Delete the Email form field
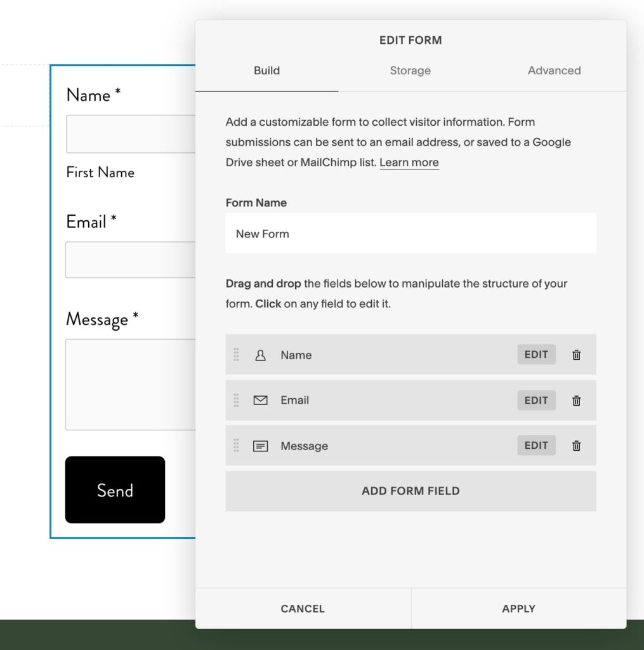Viewport: 644px width, 650px height. (576, 401)
